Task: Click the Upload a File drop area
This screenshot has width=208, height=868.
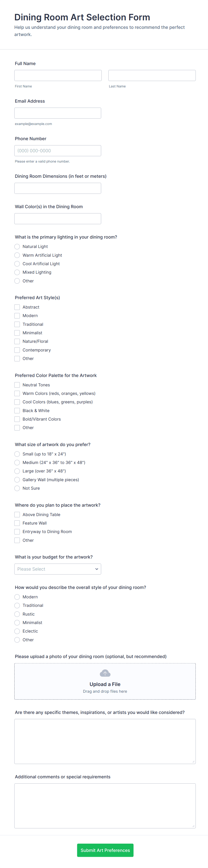Action: (105, 681)
